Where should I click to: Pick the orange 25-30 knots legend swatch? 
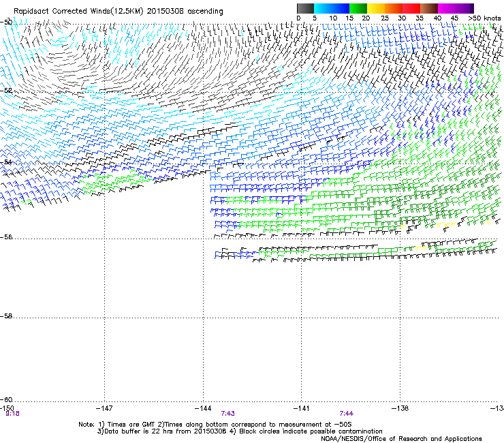(394, 8)
